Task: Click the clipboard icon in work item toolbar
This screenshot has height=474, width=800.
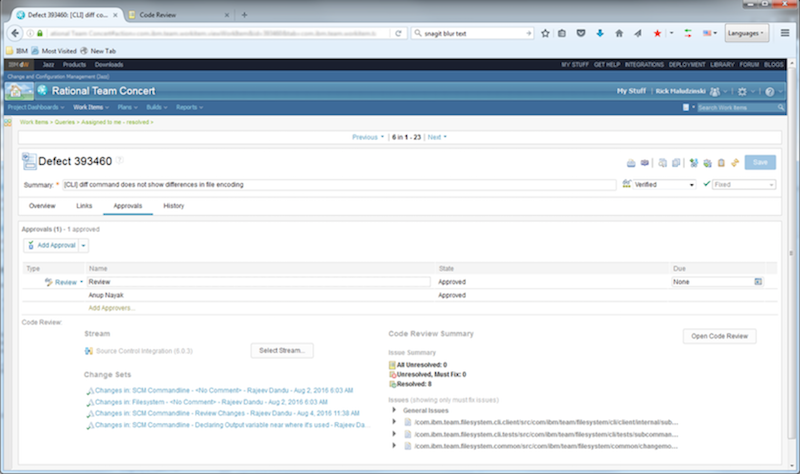Action: click(721, 163)
